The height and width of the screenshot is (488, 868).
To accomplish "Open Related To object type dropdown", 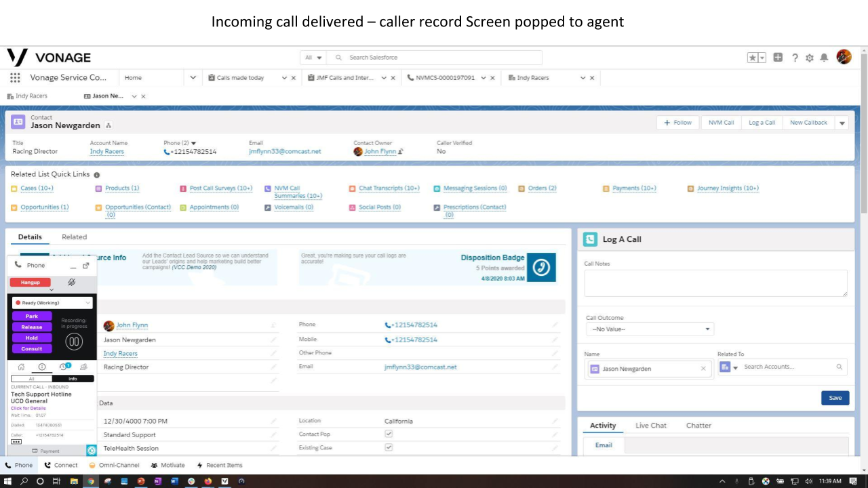I will (729, 367).
